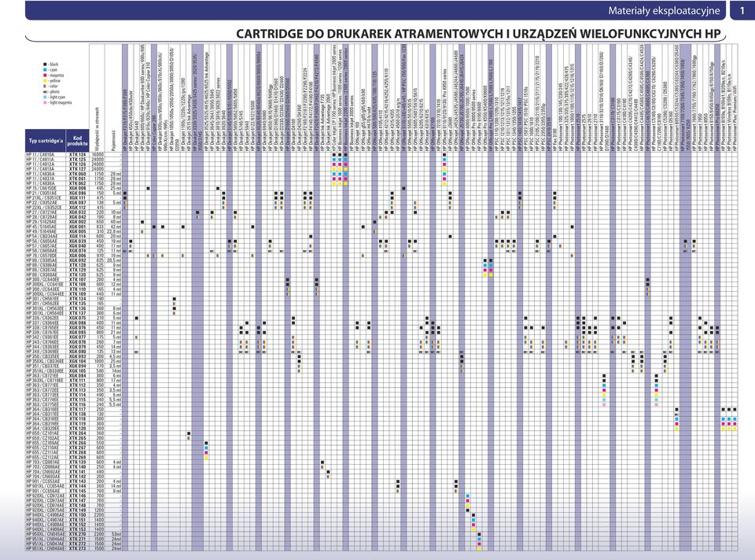755x560 pixels.
Task: Click the 'HP 21XL / C9351CE' cartridge row label
Action: [44, 197]
